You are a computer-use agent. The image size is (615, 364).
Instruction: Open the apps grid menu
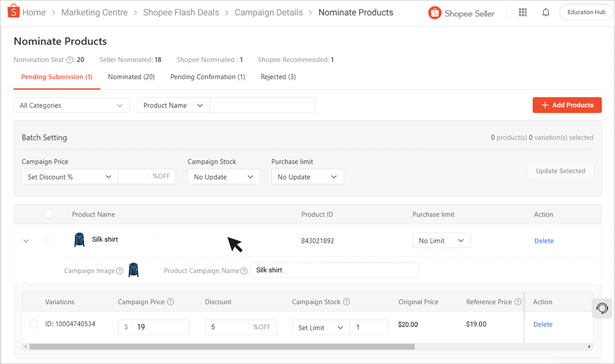pyautogui.click(x=522, y=12)
